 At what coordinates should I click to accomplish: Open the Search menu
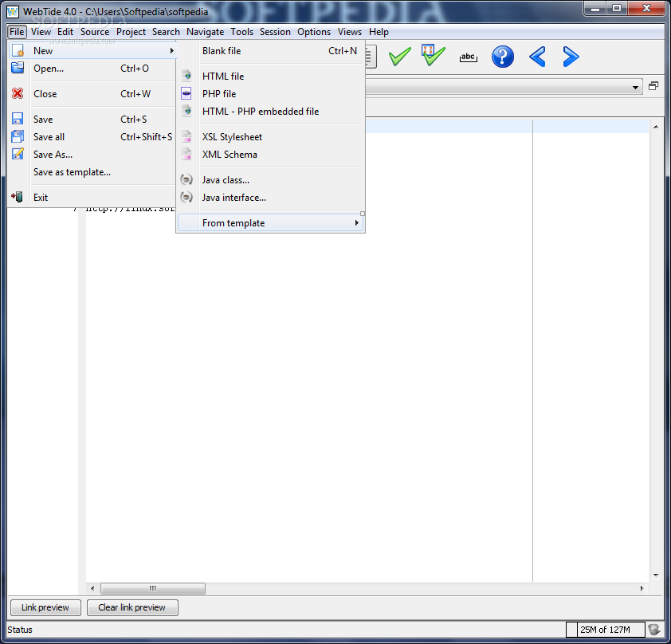(166, 32)
